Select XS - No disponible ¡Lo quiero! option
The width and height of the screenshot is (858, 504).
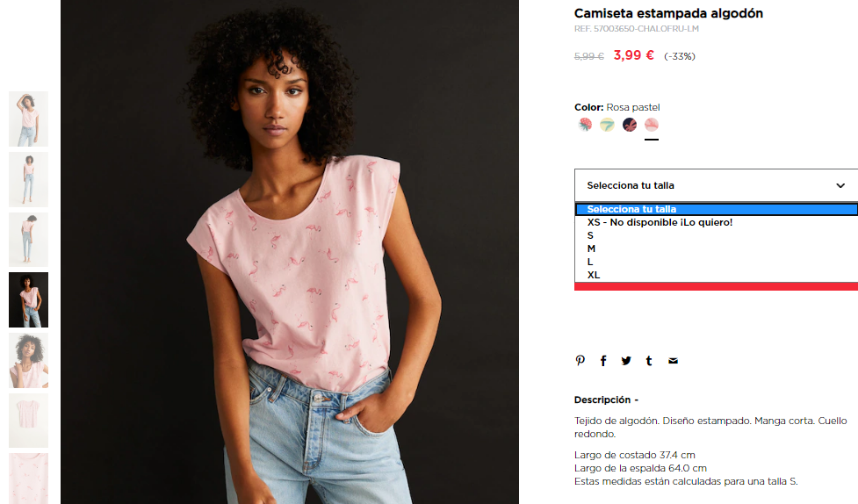point(717,222)
